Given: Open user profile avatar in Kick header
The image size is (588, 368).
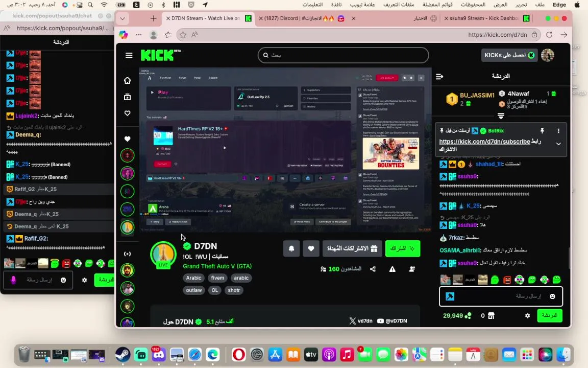Looking at the screenshot, I should [x=548, y=55].
